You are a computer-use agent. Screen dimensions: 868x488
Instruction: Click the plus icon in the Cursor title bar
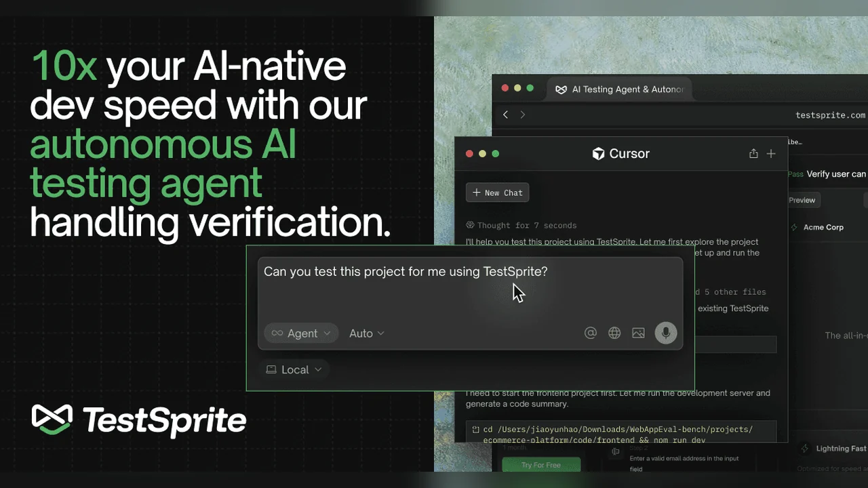771,154
